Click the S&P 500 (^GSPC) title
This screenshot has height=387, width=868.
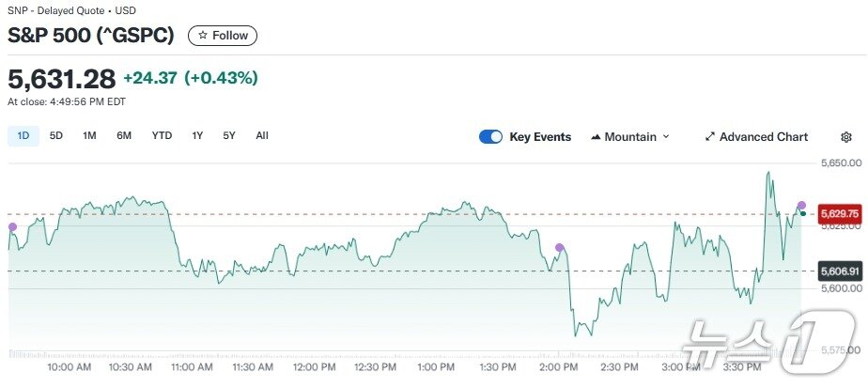91,36
